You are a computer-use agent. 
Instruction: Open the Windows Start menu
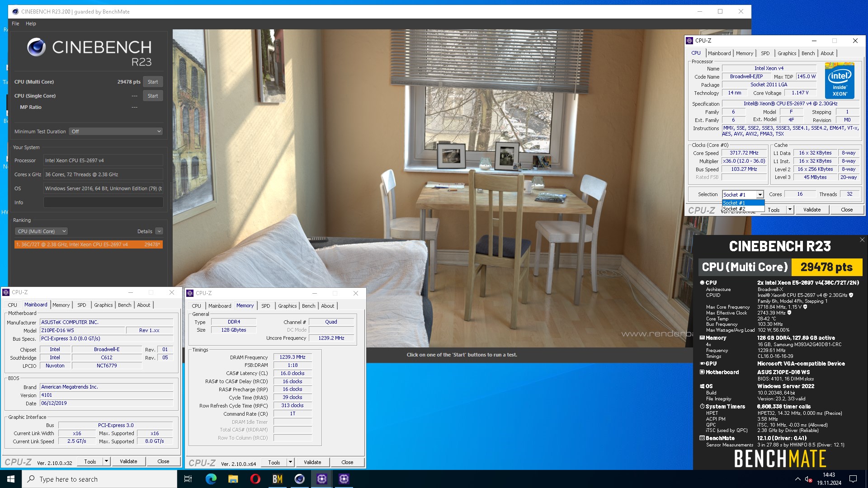11,479
